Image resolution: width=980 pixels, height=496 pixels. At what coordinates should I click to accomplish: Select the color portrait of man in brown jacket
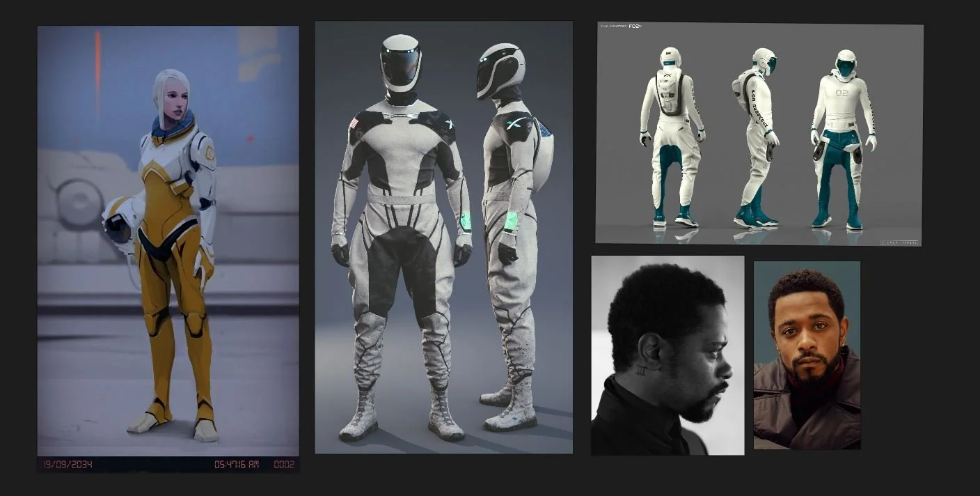click(x=807, y=355)
